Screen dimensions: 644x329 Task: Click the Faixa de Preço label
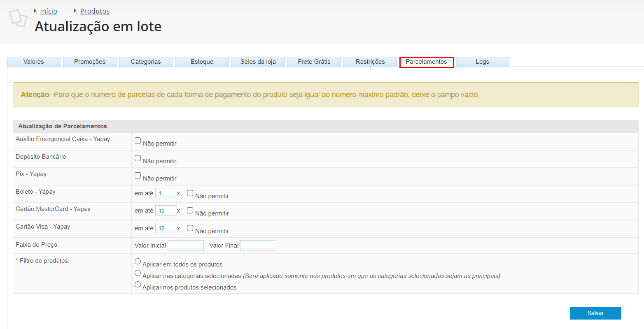pyautogui.click(x=37, y=245)
